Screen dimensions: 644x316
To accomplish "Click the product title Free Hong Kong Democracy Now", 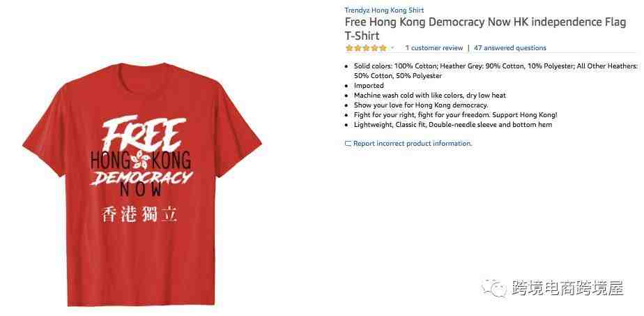I will (485, 29).
